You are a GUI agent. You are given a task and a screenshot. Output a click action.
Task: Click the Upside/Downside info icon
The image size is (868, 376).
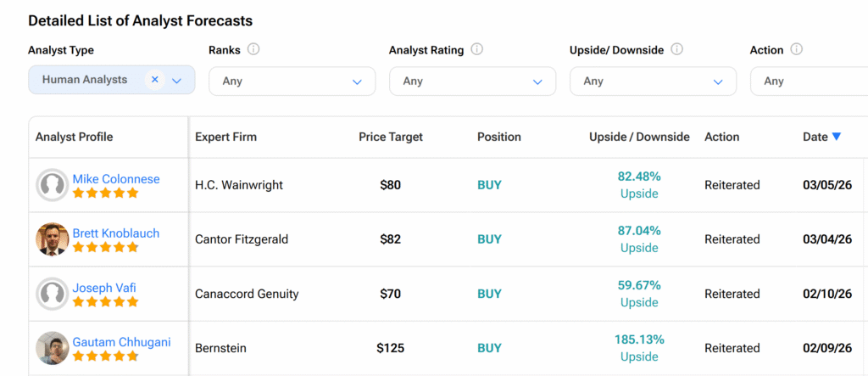pos(677,49)
